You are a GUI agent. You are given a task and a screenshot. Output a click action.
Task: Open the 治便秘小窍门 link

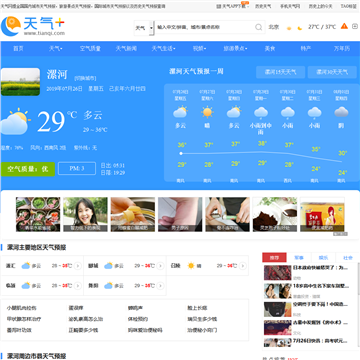(x=202, y=330)
